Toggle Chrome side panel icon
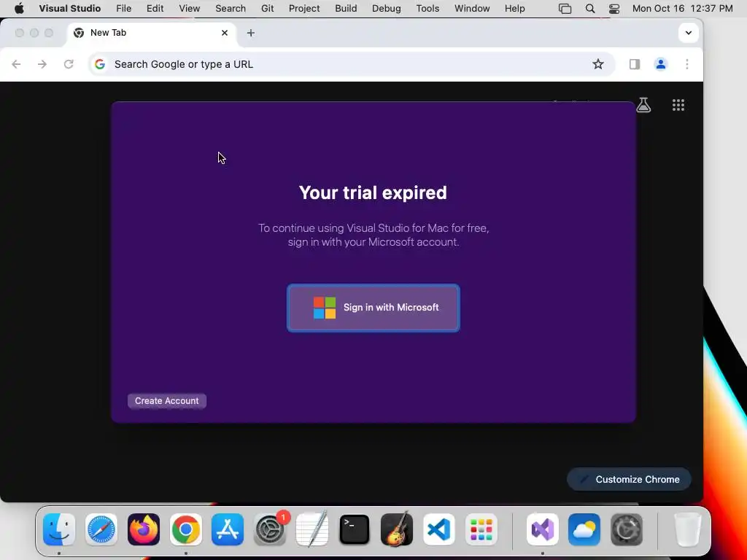 [635, 64]
